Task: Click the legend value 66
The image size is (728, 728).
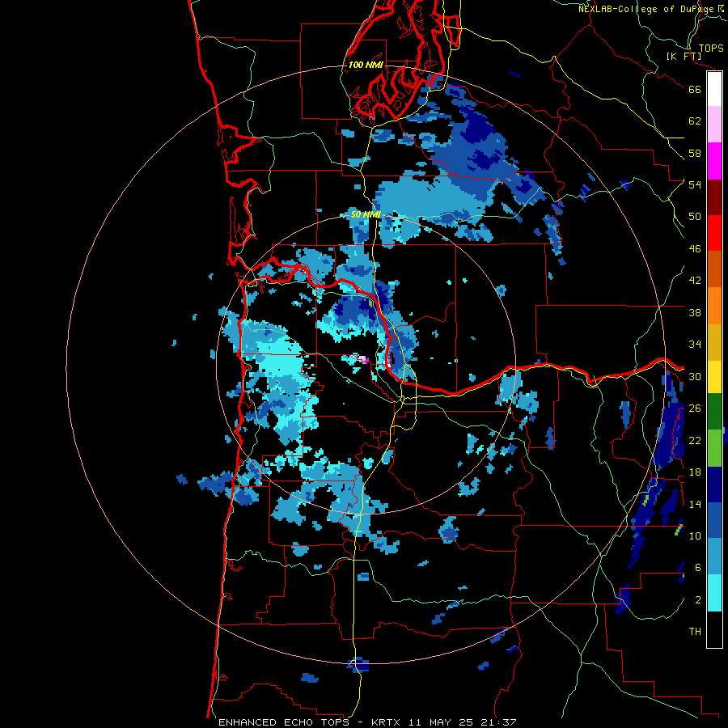Action: coord(695,89)
